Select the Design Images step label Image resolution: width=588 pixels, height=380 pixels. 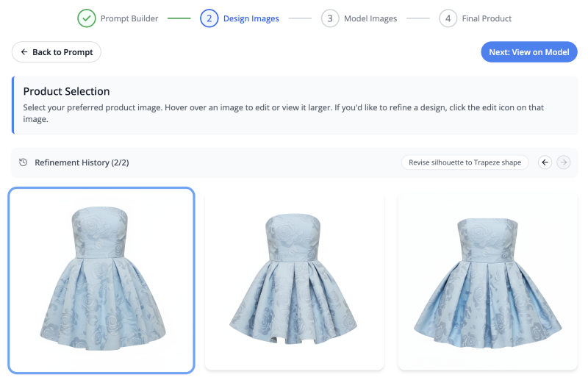(x=251, y=18)
